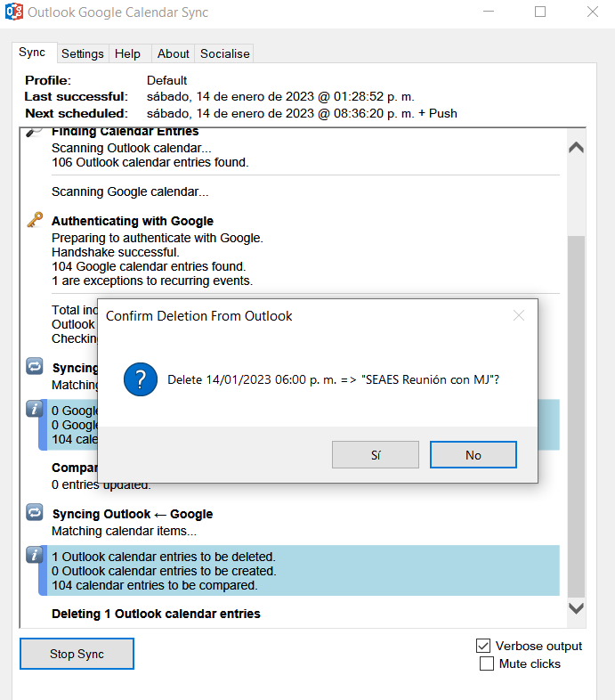Viewport: 615px width, 700px height.
Task: Click the log's vertical scrollbar thumb
Action: [576, 416]
